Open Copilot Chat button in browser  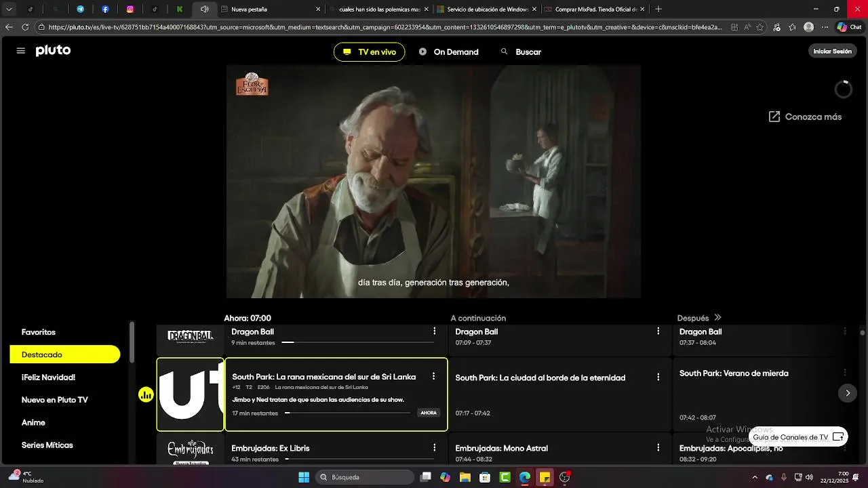coord(850,27)
